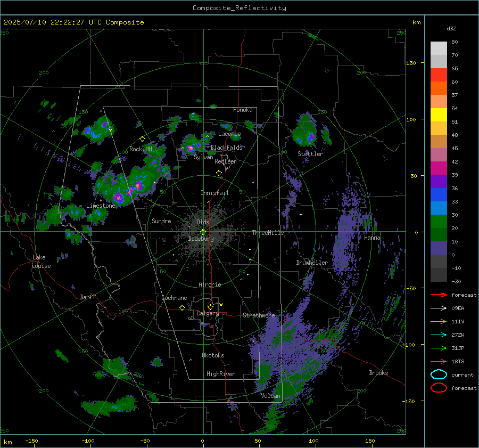The image size is (479, 448).
Task: Select the Sundre label
Action: [161, 221]
